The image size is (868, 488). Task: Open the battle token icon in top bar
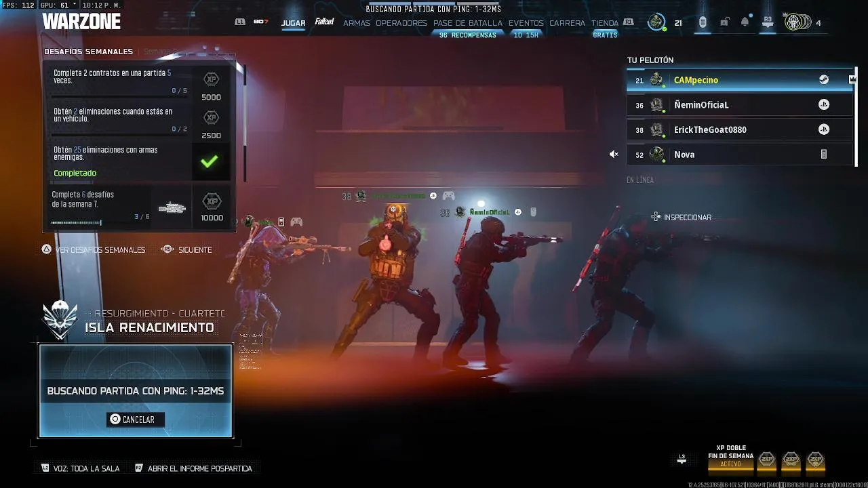[x=703, y=22]
